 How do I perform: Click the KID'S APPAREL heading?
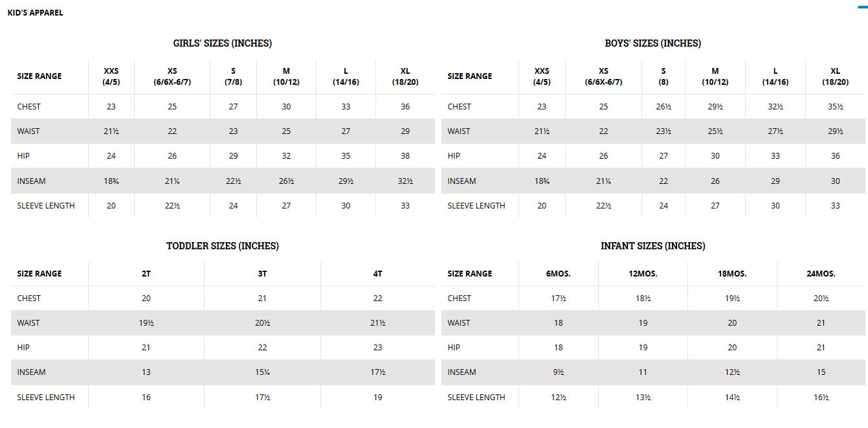(x=35, y=13)
